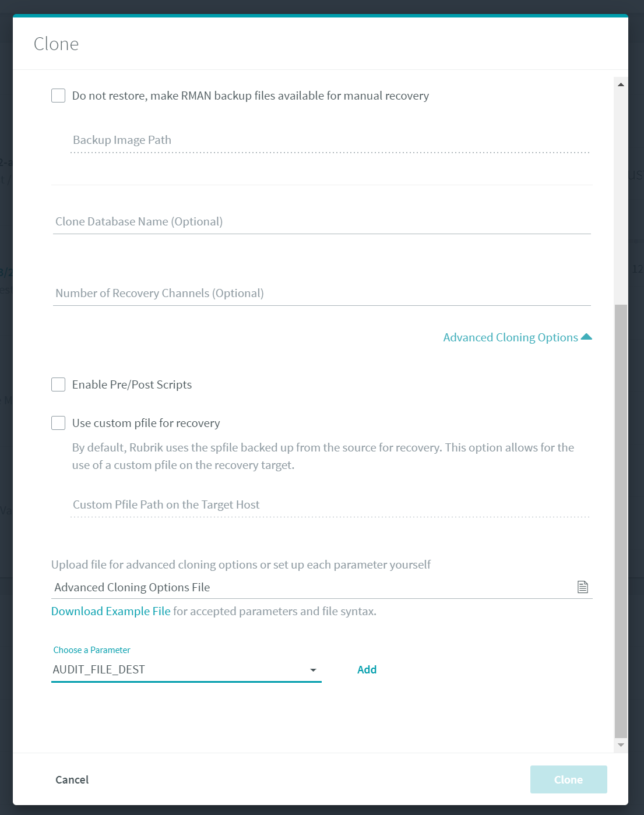Collapse the Advanced Cloning Options section
The width and height of the screenshot is (644, 815).
[x=510, y=337]
